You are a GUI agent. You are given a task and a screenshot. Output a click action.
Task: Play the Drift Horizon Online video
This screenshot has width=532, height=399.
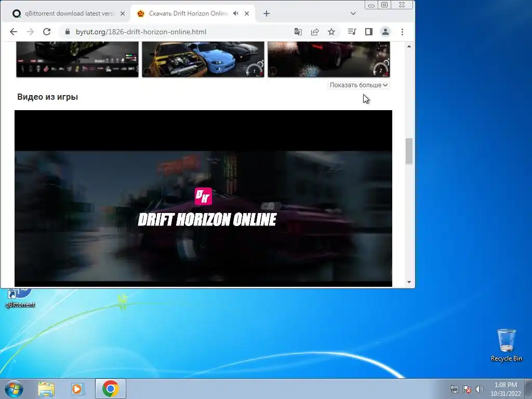pos(203,198)
